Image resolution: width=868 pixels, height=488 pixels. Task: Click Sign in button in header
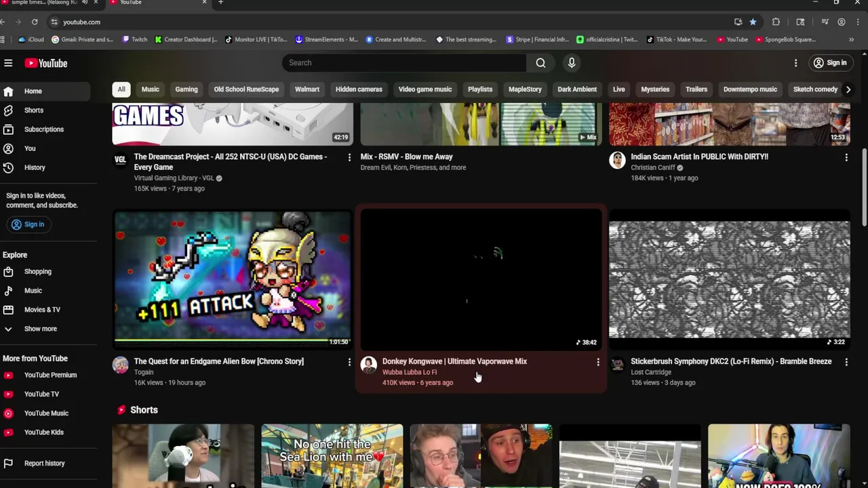click(x=830, y=63)
